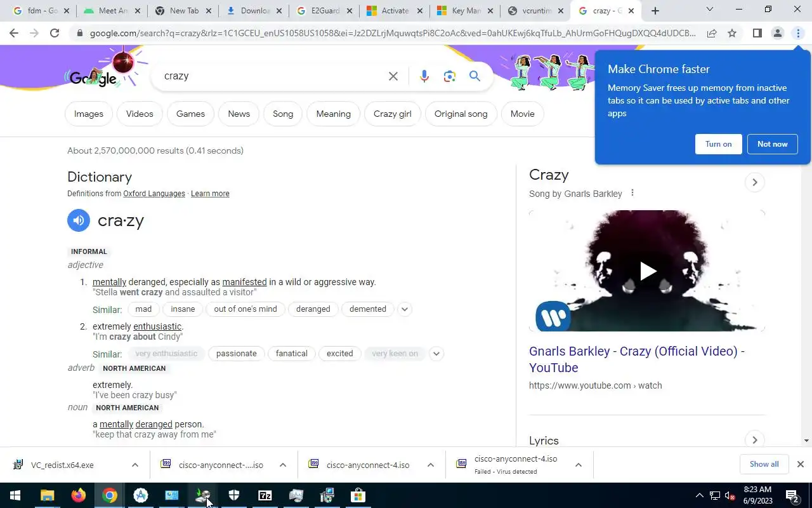Select the Crazy girl filter chip
The width and height of the screenshot is (812, 508).
tap(392, 114)
